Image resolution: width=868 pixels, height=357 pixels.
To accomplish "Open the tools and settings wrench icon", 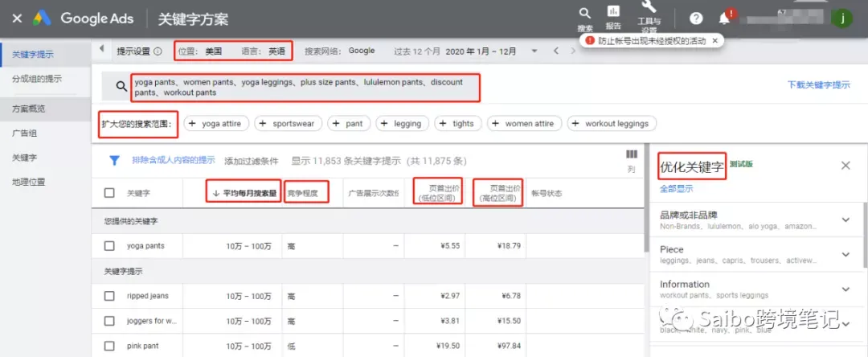I will point(649,7).
